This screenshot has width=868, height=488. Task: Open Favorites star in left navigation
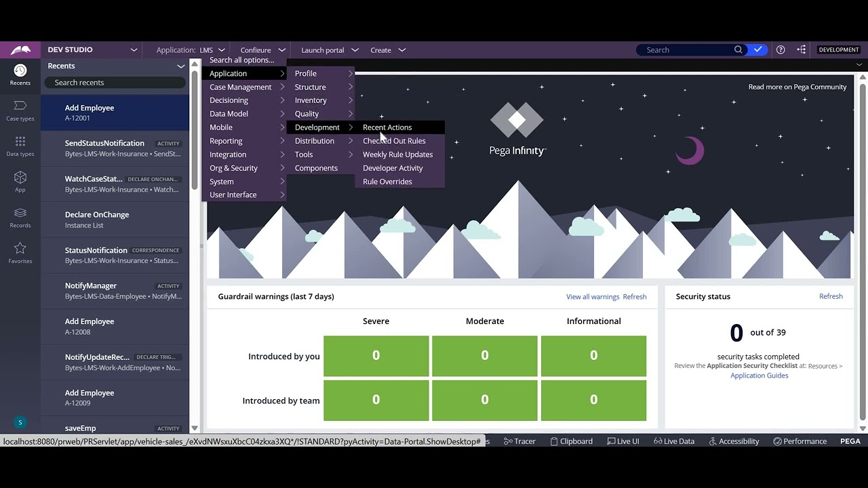click(20, 253)
